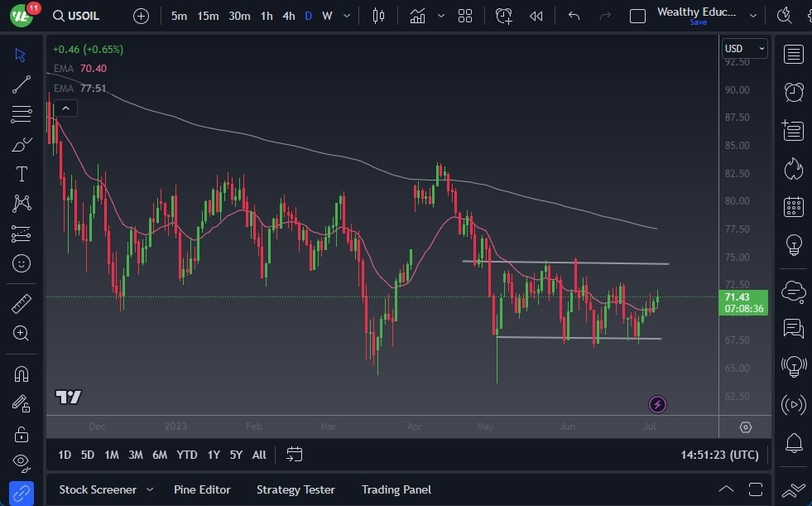The image size is (812, 506).
Task: Expand the USD currency dropdown
Action: [x=744, y=49]
